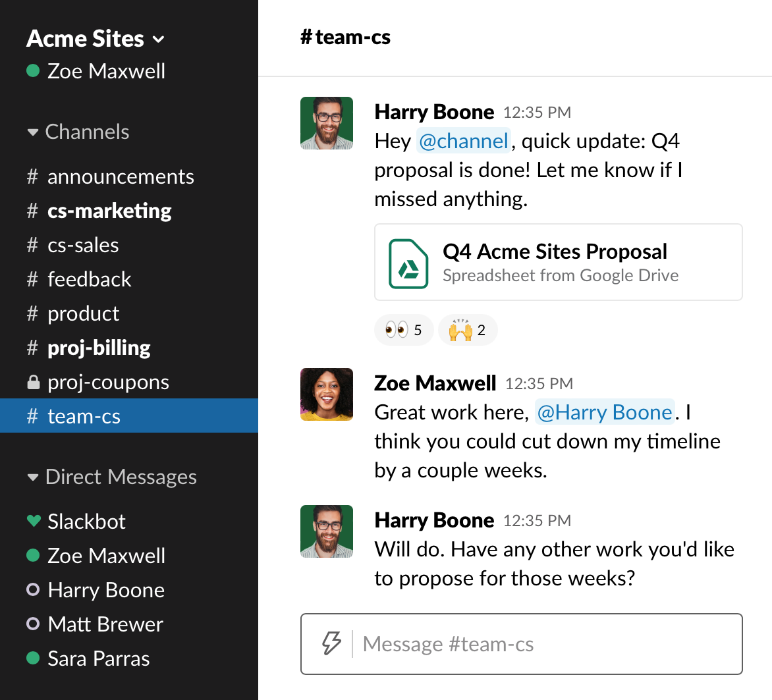The width and height of the screenshot is (772, 700).
Task: Open direct message with Matt Brewer
Action: click(105, 624)
